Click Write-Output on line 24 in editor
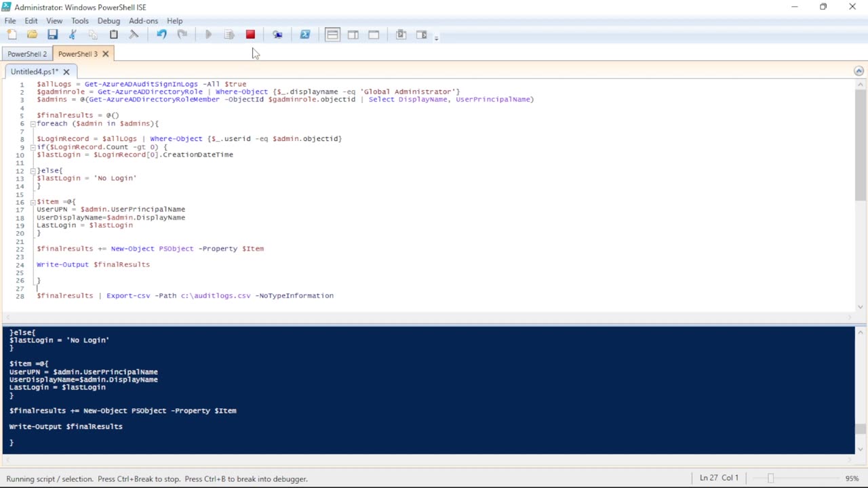The height and width of the screenshot is (488, 868). (62, 264)
